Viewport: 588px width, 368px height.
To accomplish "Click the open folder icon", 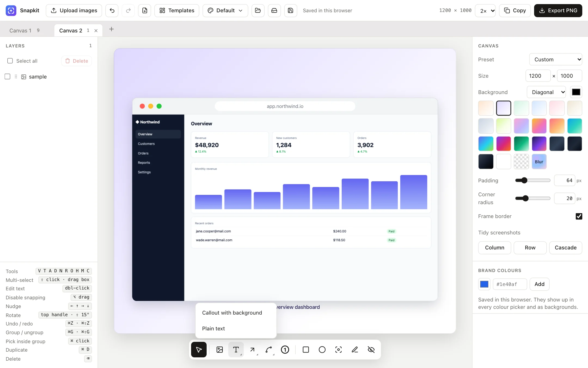I will coord(258,10).
